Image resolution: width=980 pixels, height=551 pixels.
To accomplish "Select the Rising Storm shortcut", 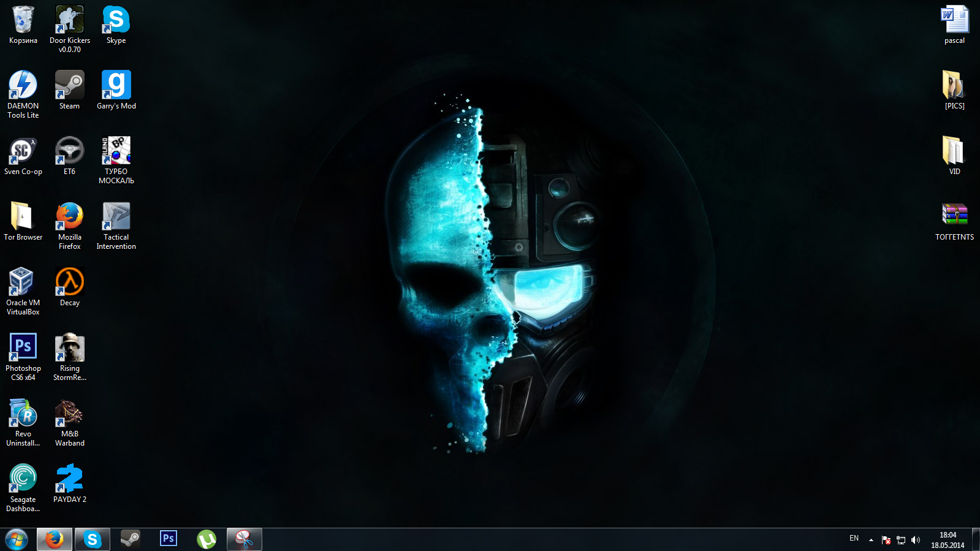I will 70,357.
